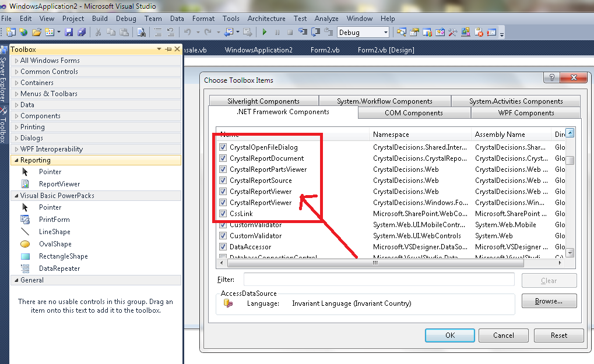
Task: Expand Menus & Toolbars toolbox group
Action: point(16,93)
